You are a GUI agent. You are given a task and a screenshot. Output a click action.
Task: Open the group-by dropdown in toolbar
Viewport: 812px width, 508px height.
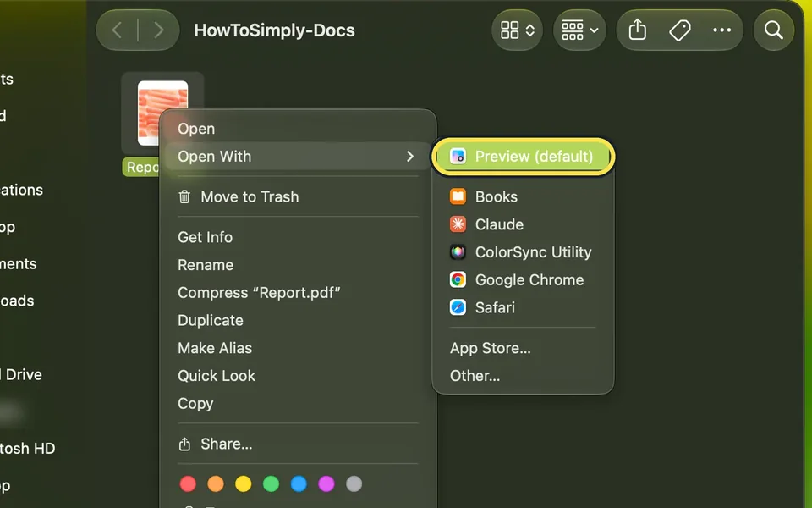(579, 30)
